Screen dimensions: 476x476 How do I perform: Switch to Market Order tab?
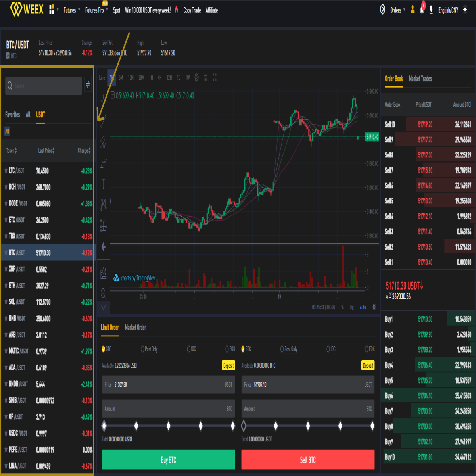pyautogui.click(x=135, y=327)
